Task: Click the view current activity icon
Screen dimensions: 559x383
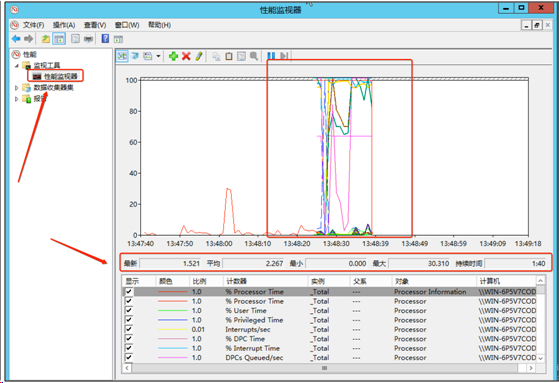Action: [122, 56]
